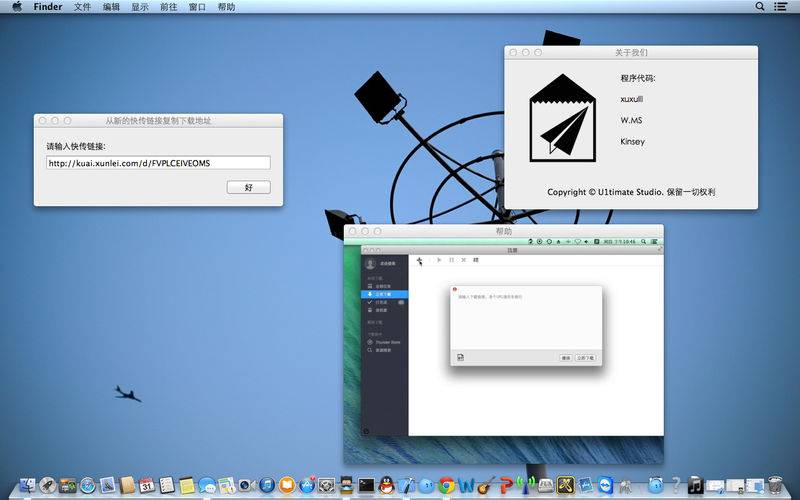Open question mark icon in Dock
This screenshot has height=500, width=800.
[x=676, y=485]
